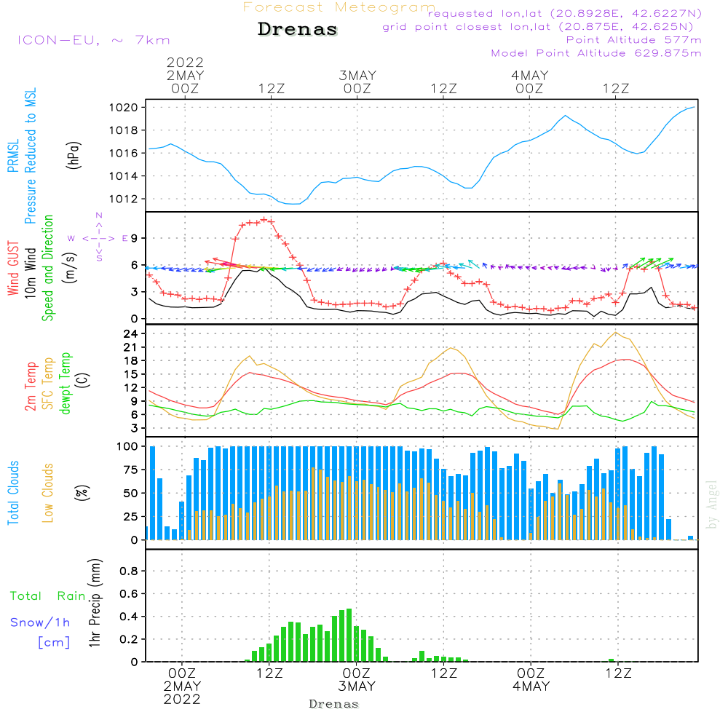This screenshot has height=728, width=728.
Task: Click the 'Pressure Reduced to MSL' label
Action: click(30, 156)
